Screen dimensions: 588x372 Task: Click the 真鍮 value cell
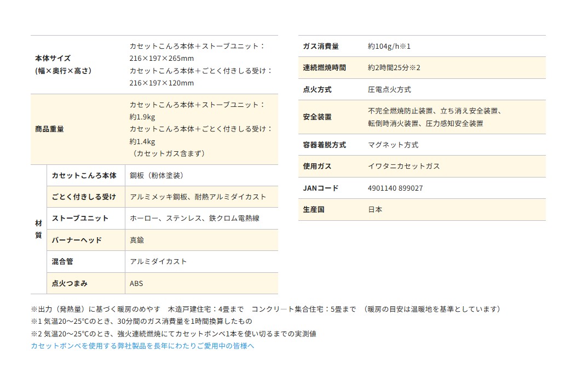point(201,240)
